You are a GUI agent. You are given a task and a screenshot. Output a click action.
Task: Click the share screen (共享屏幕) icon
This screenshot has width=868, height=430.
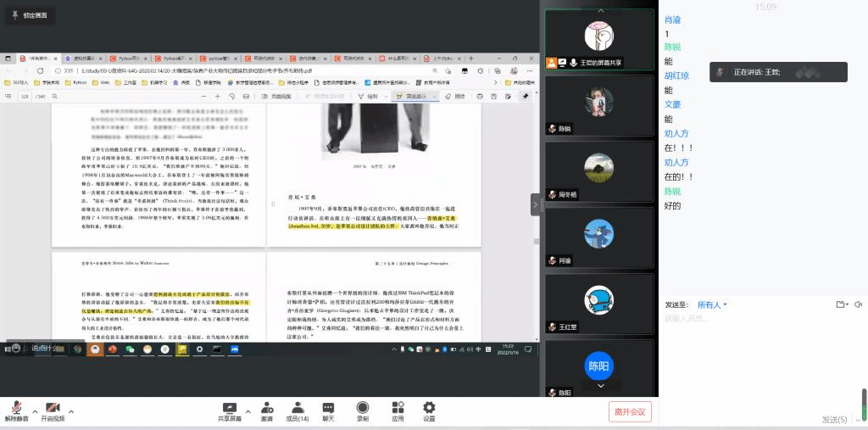(x=229, y=411)
